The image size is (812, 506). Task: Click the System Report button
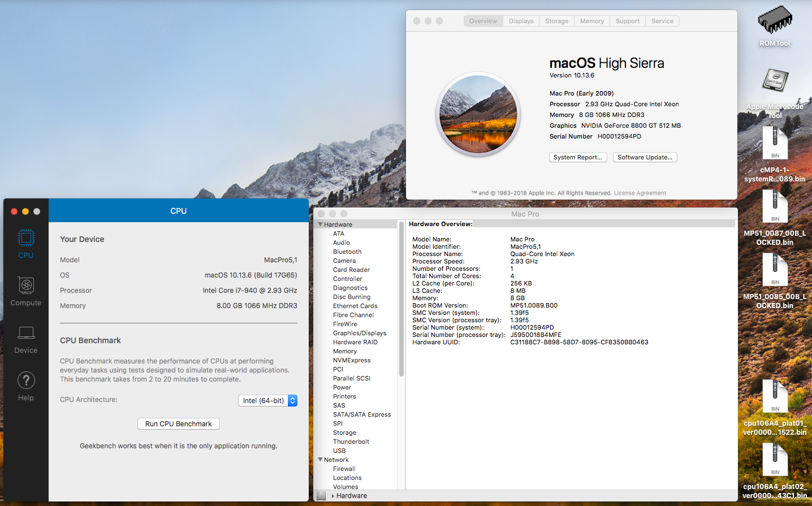[578, 157]
